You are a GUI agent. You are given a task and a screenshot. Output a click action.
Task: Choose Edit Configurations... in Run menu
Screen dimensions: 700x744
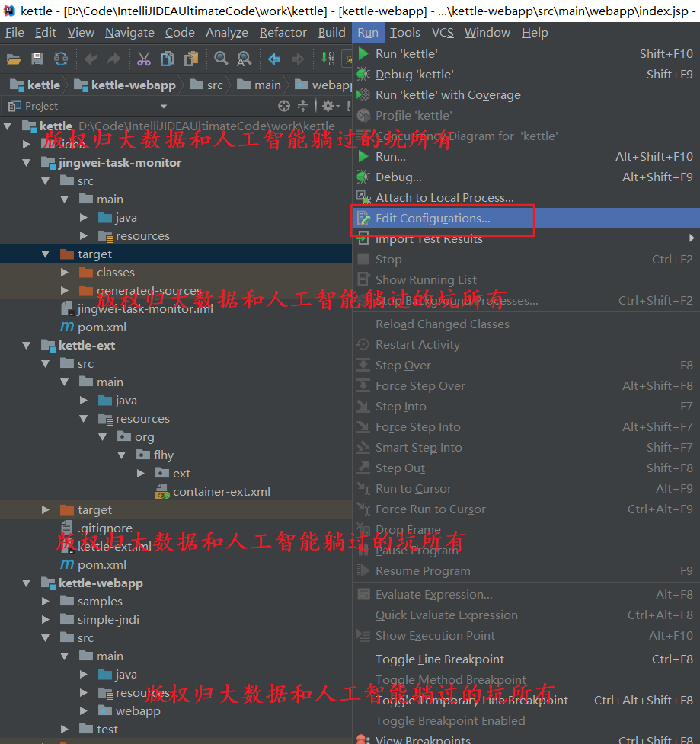[526, 219]
